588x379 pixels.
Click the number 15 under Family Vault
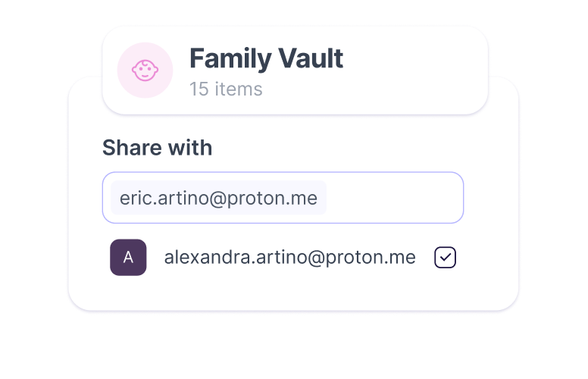point(198,89)
